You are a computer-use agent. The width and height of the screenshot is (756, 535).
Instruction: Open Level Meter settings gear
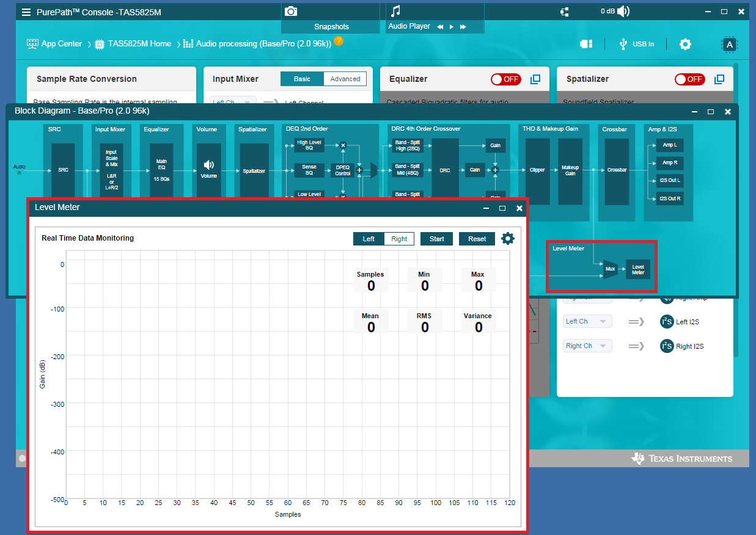(x=508, y=238)
